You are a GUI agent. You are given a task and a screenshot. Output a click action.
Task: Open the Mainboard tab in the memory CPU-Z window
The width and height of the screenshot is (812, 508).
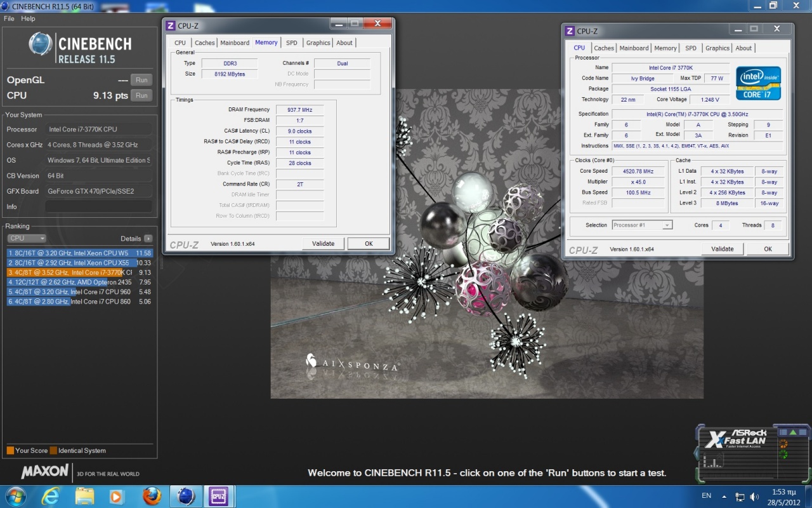[235, 43]
